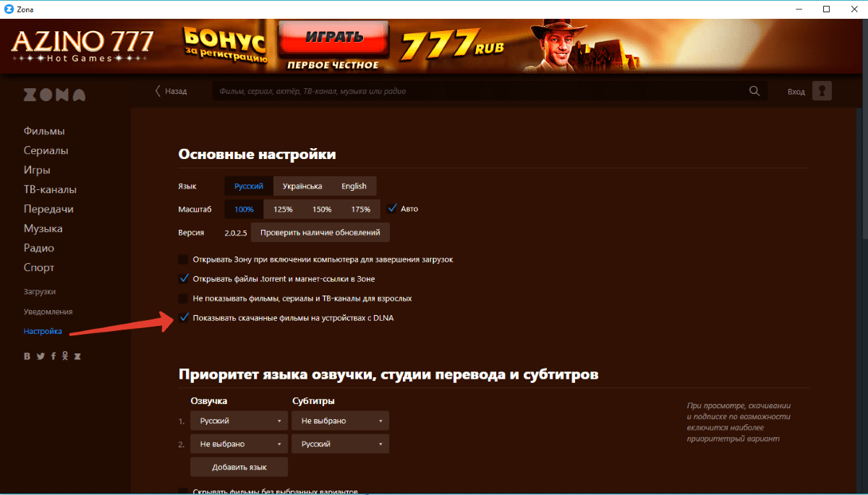Select the 150% scale option

click(x=321, y=209)
